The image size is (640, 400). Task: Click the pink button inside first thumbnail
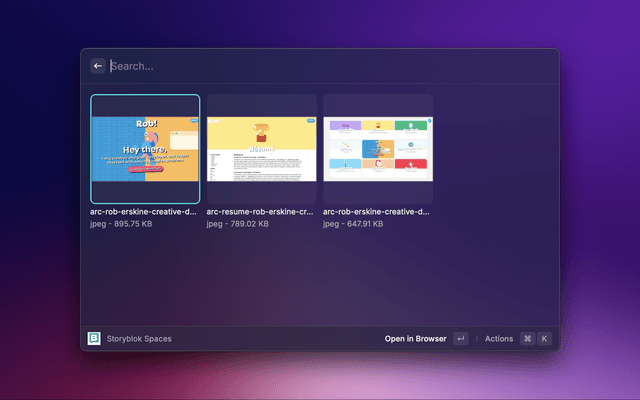(146, 170)
